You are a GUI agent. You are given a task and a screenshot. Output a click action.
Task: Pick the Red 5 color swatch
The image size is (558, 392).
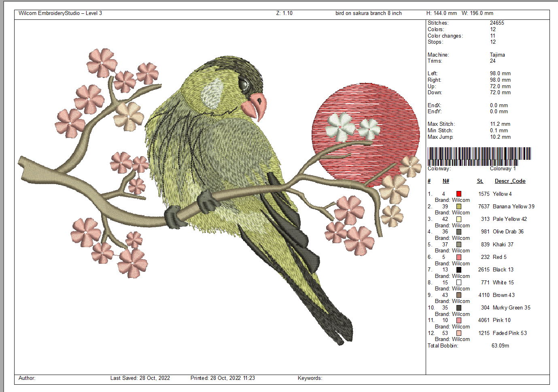tap(459, 257)
